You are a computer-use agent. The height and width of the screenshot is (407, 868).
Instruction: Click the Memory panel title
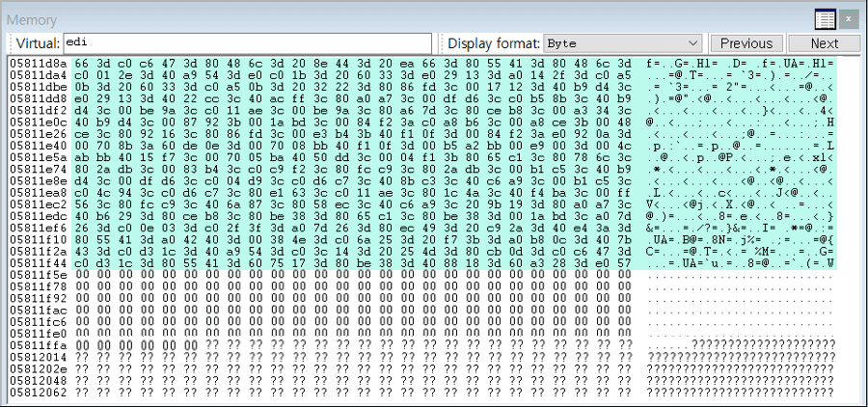tap(32, 20)
